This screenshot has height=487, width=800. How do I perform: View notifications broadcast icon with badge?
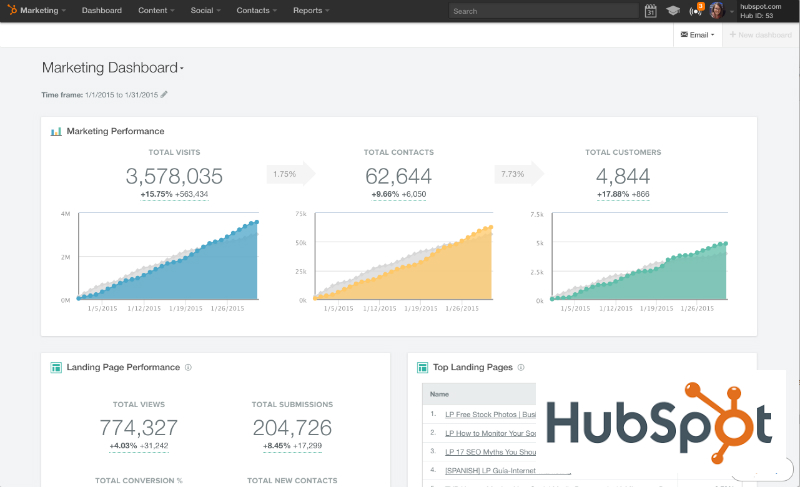[x=696, y=11]
